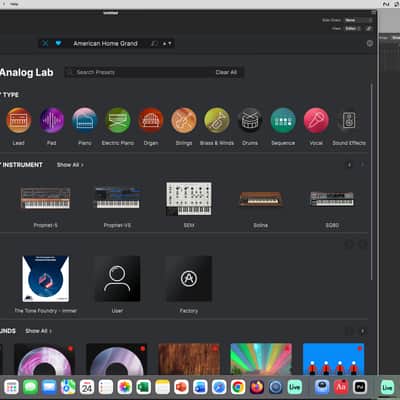The image size is (400, 400).
Task: Pick the Drums type icon
Action: coord(250,120)
